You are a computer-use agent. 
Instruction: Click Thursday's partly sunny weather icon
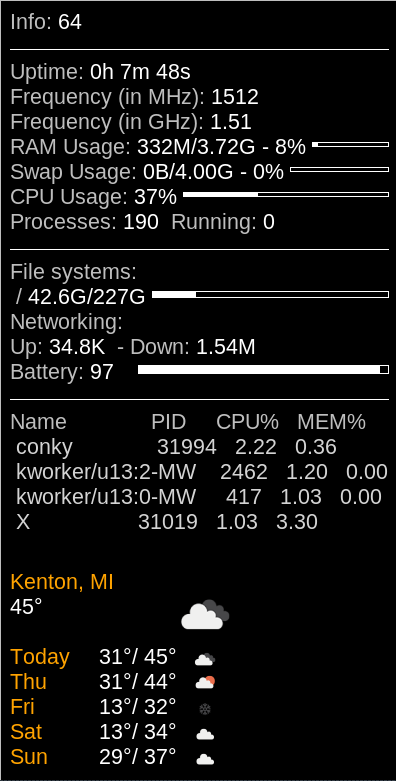205,682
